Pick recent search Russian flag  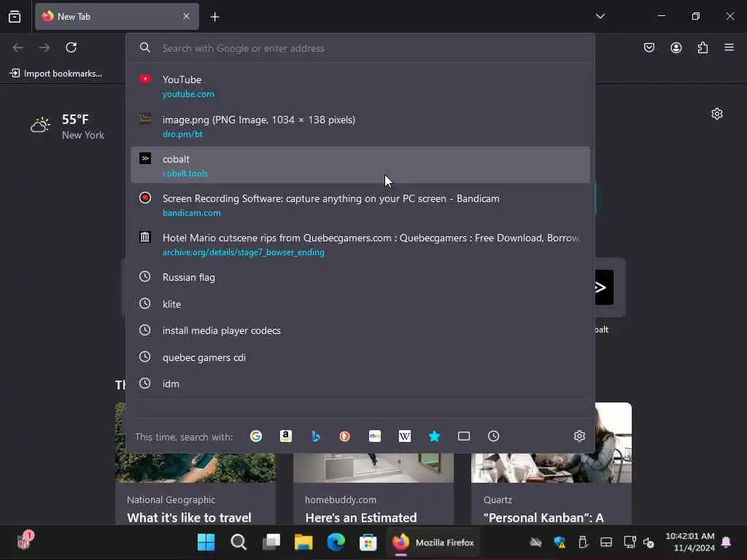pyautogui.click(x=360, y=277)
